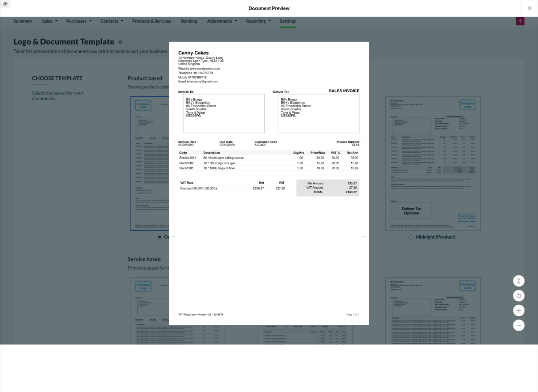Image resolution: width=538 pixels, height=392 pixels.
Task: Expand the Sales dropdown menu
Action: 50,21
